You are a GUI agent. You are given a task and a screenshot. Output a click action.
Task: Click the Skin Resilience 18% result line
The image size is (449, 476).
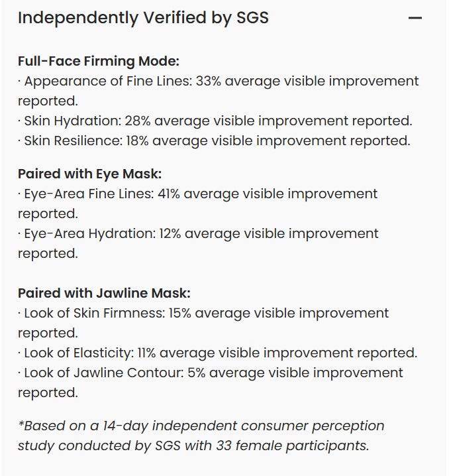(x=214, y=141)
